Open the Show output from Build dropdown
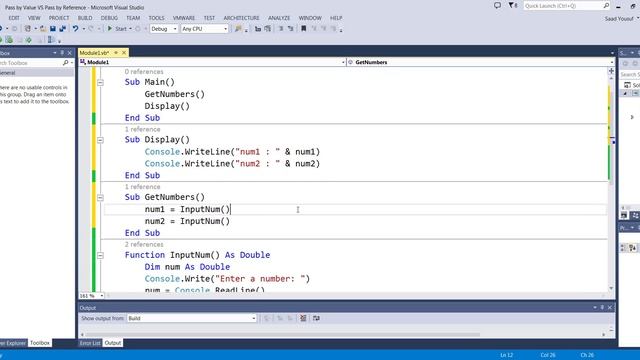Viewport: 640px width, 360px height. point(192,318)
